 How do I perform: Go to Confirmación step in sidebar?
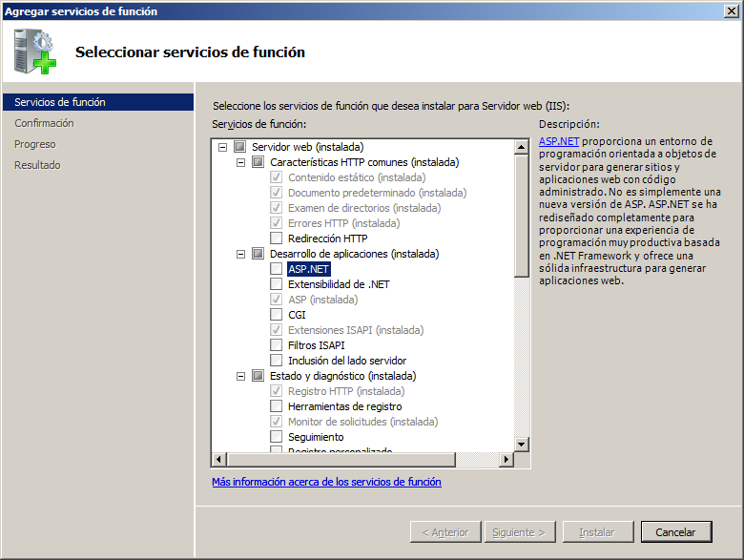click(44, 123)
